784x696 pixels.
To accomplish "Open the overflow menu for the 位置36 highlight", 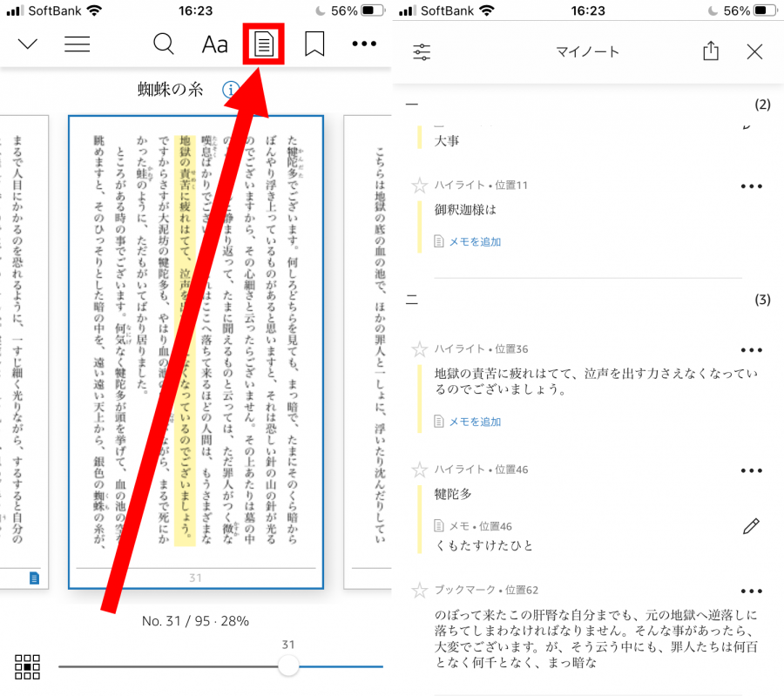I will (751, 349).
